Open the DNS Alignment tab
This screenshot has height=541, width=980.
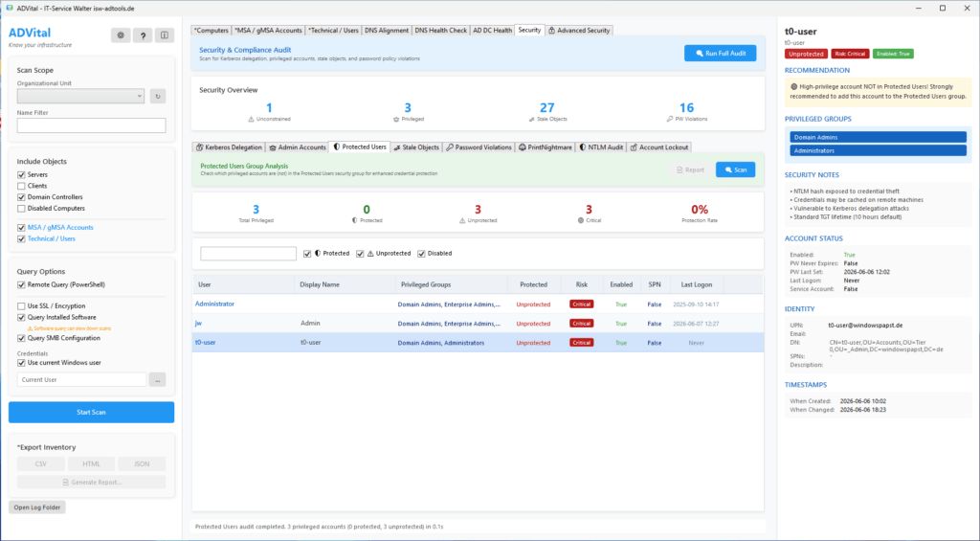[x=387, y=30]
